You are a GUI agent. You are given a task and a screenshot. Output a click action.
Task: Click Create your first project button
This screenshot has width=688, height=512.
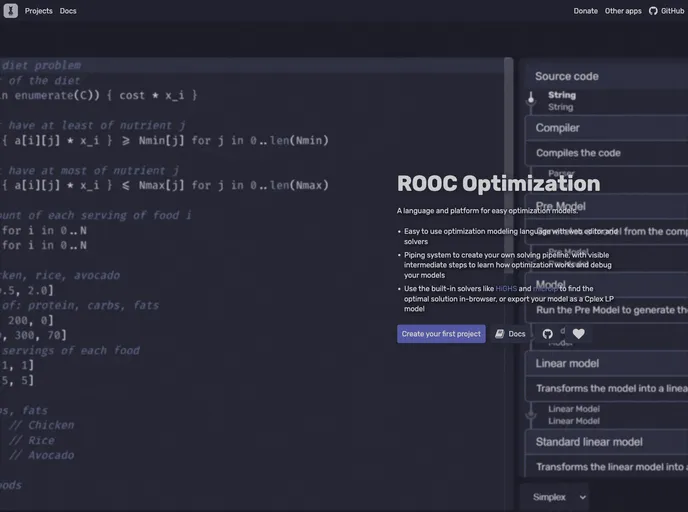click(441, 334)
